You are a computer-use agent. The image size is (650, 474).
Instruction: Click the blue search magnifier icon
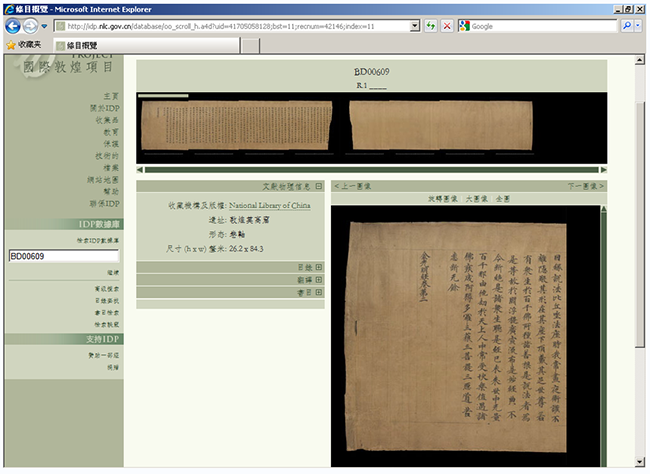click(627, 26)
